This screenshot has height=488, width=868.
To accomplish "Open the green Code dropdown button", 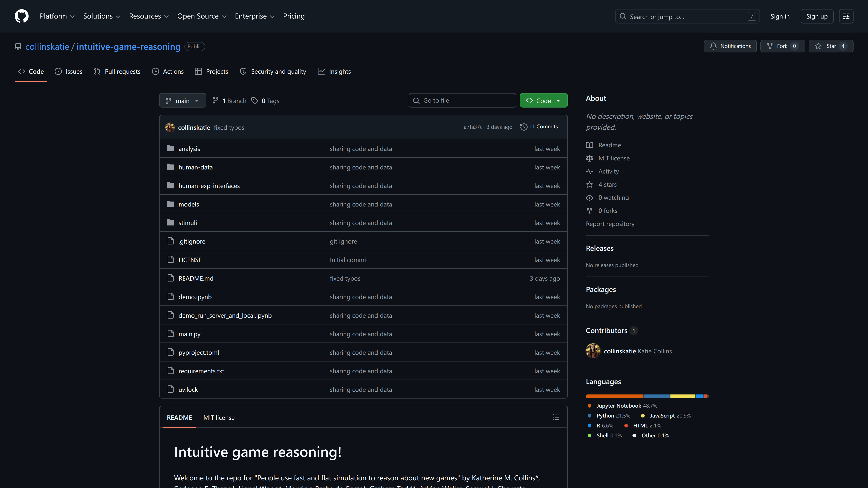I will 543,100.
